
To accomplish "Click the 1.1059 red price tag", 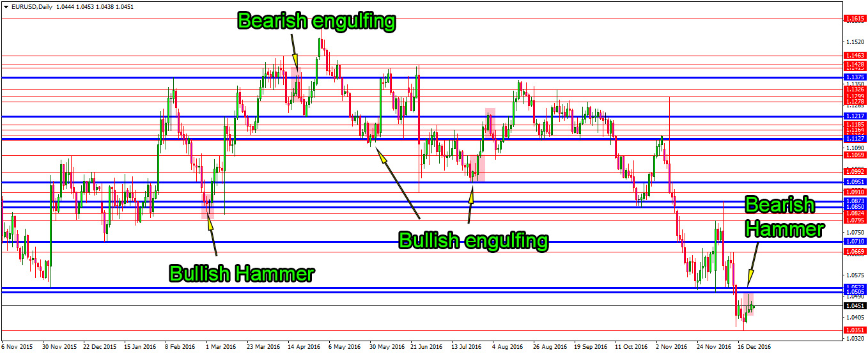I will click(x=855, y=155).
